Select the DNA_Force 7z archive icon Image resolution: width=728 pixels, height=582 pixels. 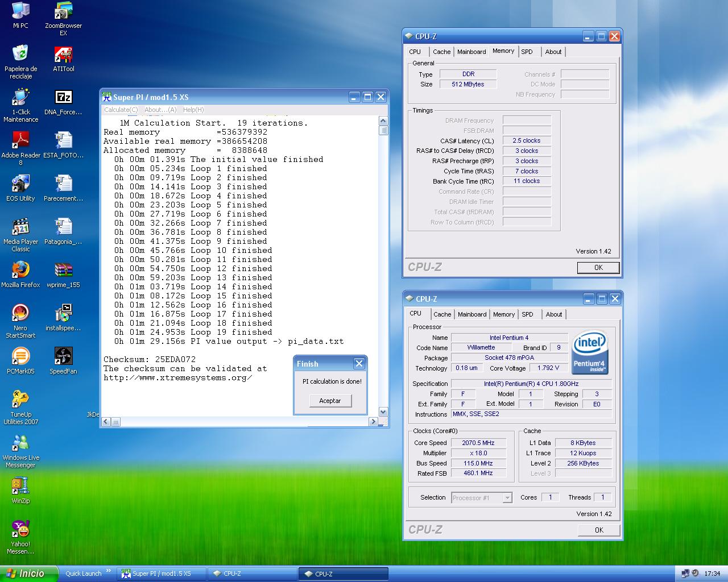63,102
